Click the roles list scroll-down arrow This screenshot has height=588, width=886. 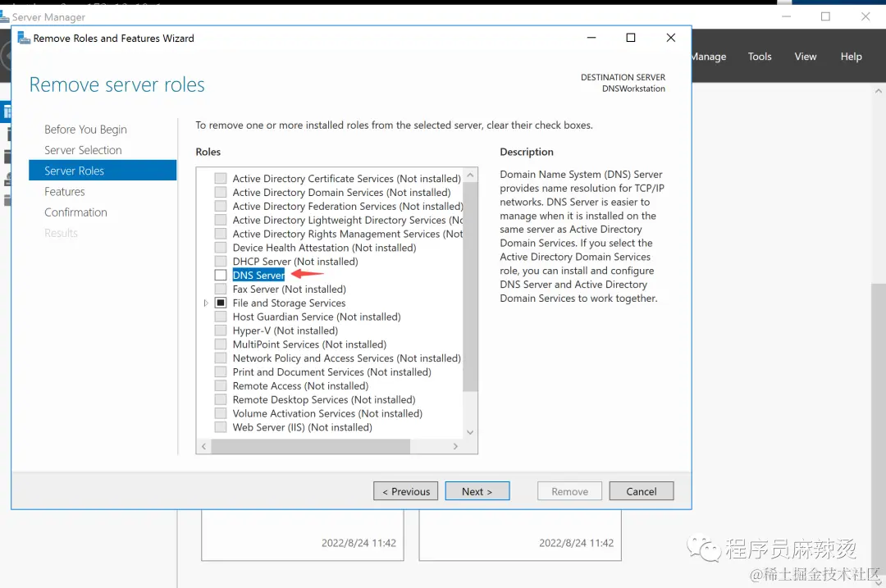(x=470, y=432)
